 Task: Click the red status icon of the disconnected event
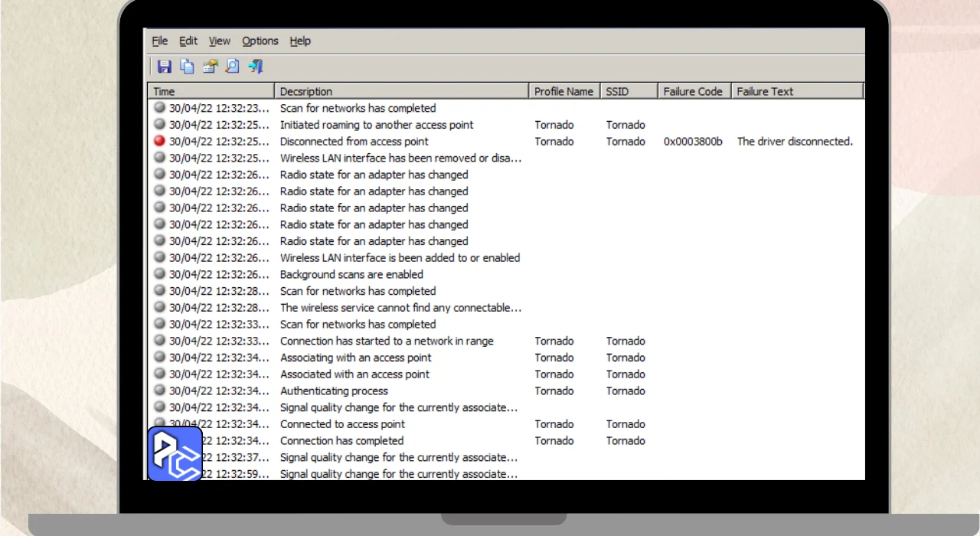(x=159, y=141)
